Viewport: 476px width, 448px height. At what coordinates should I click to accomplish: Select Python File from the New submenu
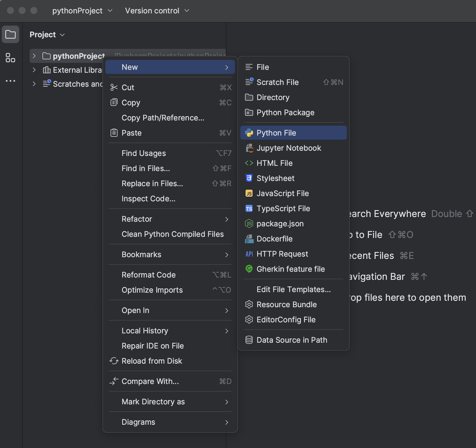(276, 133)
